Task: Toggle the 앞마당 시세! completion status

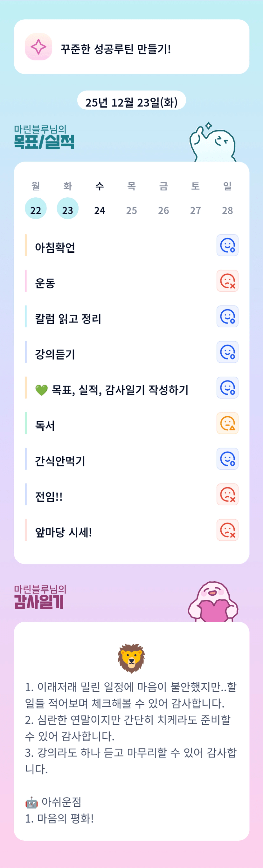Action: (227, 530)
